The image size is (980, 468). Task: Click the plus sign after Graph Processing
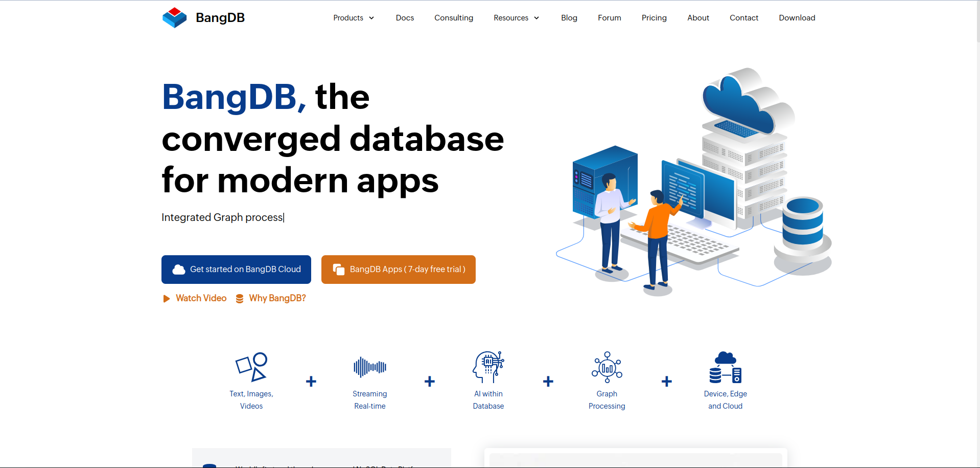tap(667, 382)
